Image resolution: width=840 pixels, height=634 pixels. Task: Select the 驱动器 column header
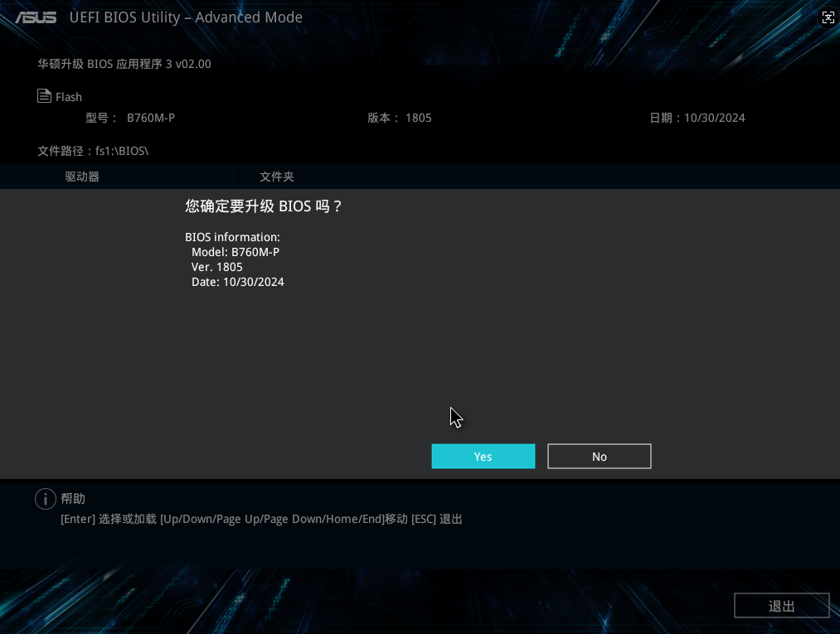tap(82, 177)
